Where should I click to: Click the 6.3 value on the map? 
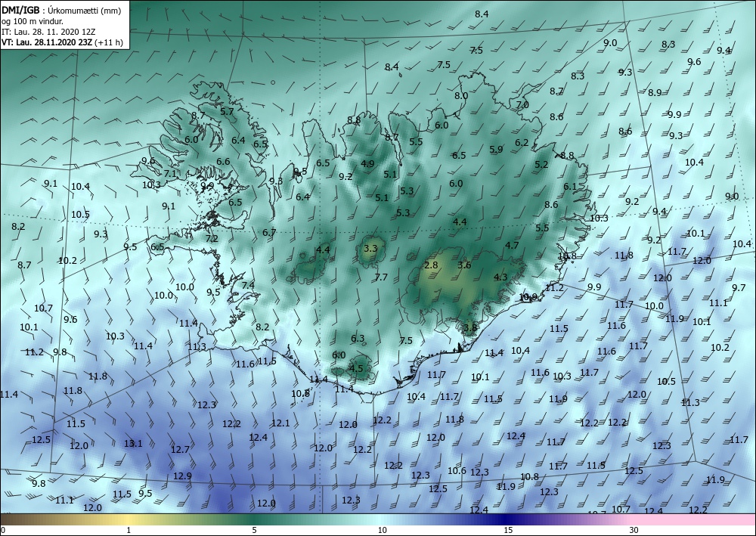click(358, 339)
